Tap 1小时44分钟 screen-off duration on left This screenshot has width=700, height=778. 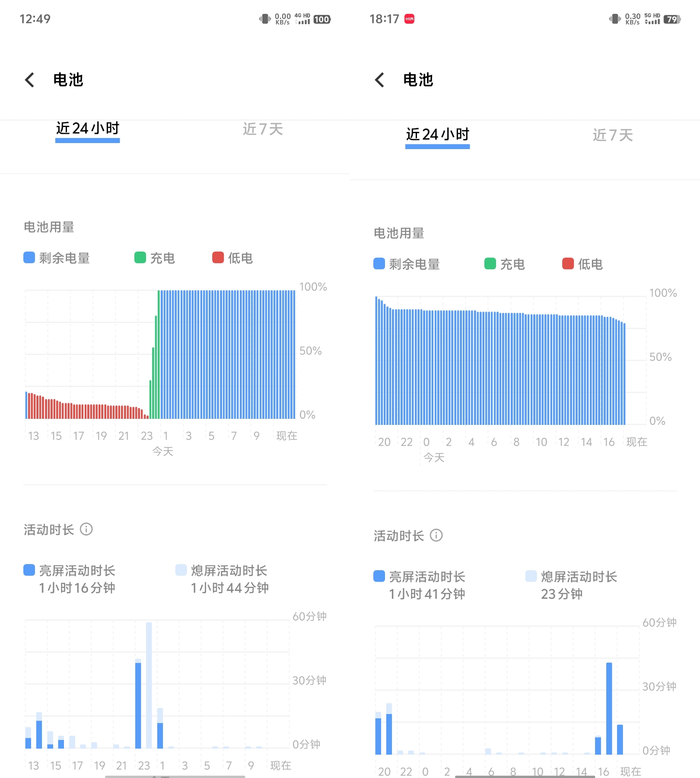point(230,588)
